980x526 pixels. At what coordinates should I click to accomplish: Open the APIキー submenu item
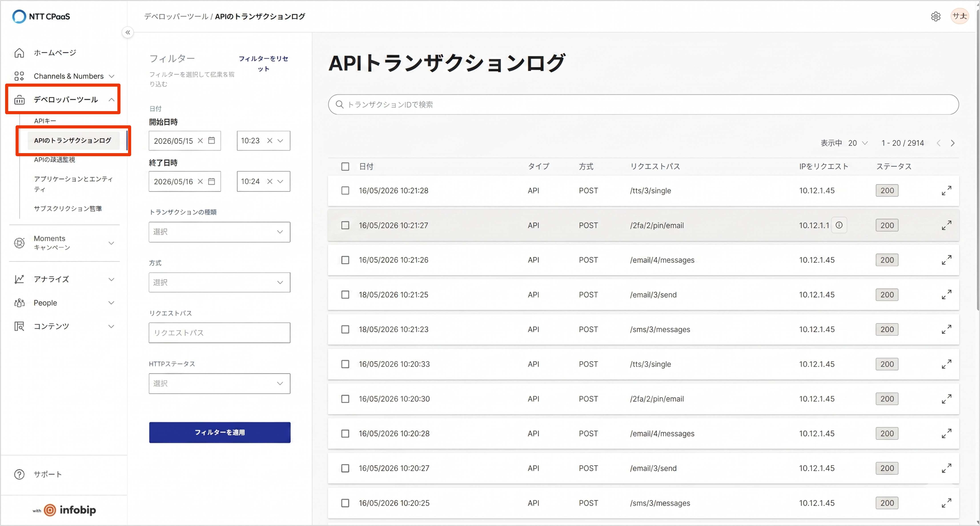coord(45,121)
